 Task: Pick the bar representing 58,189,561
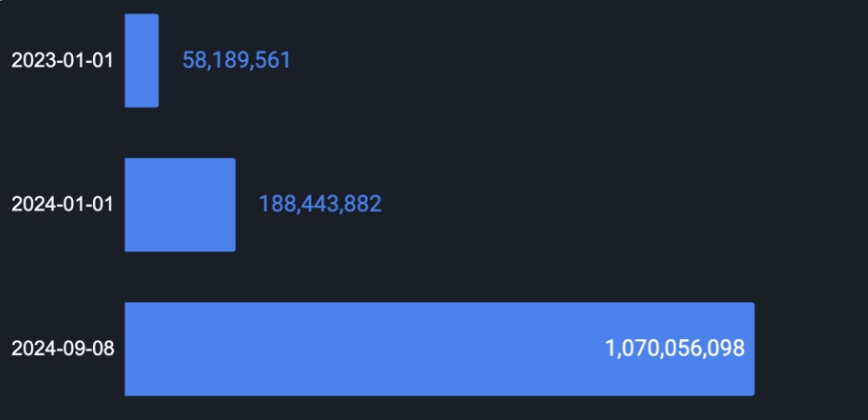coord(142,60)
